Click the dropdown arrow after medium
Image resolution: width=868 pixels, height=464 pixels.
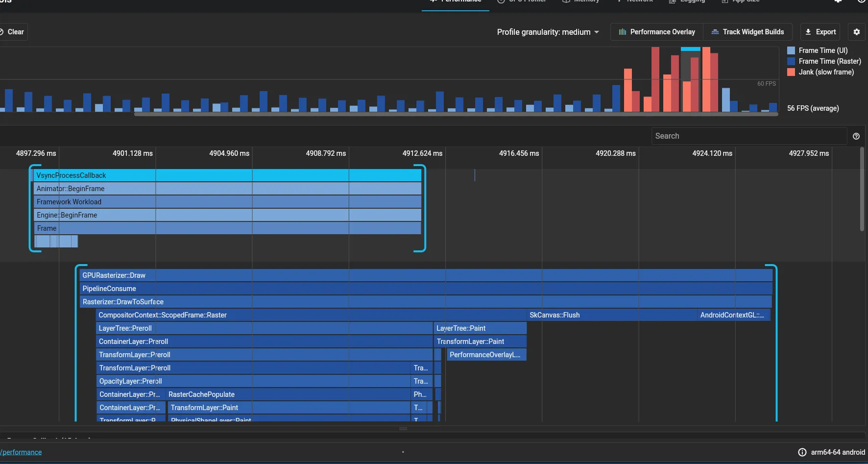[597, 32]
